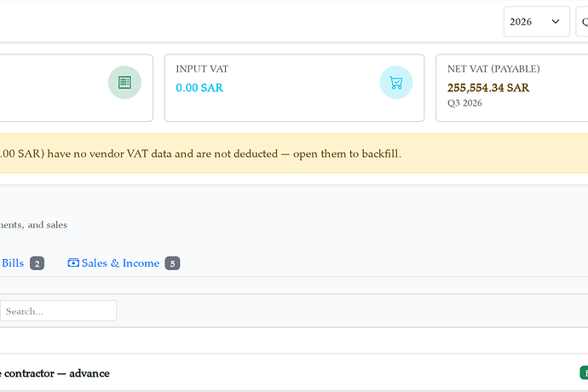Click the Bills count badge showing 2

pyautogui.click(x=37, y=263)
